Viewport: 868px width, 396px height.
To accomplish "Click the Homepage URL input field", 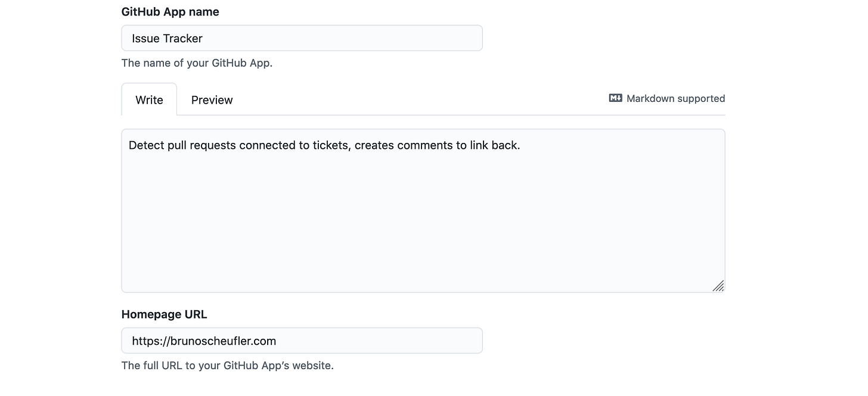I will [302, 341].
